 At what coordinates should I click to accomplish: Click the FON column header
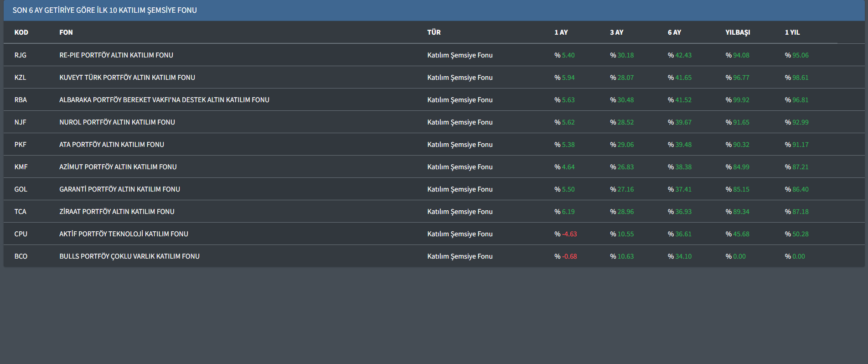(x=66, y=32)
